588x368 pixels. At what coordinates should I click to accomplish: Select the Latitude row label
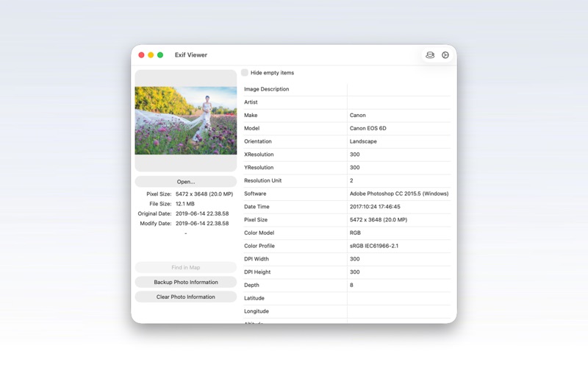tap(254, 298)
